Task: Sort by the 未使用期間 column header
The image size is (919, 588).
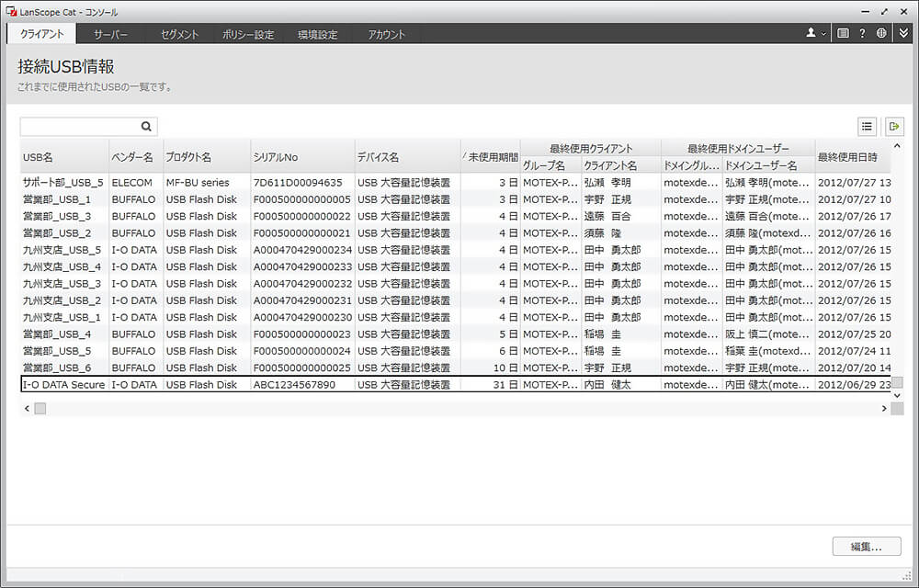Action: point(491,157)
